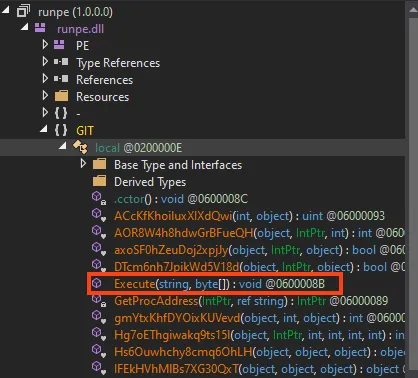The image size is (418, 378).
Task: Open method Hg7oEThgiwakq9ts15I
Action: [259, 335]
